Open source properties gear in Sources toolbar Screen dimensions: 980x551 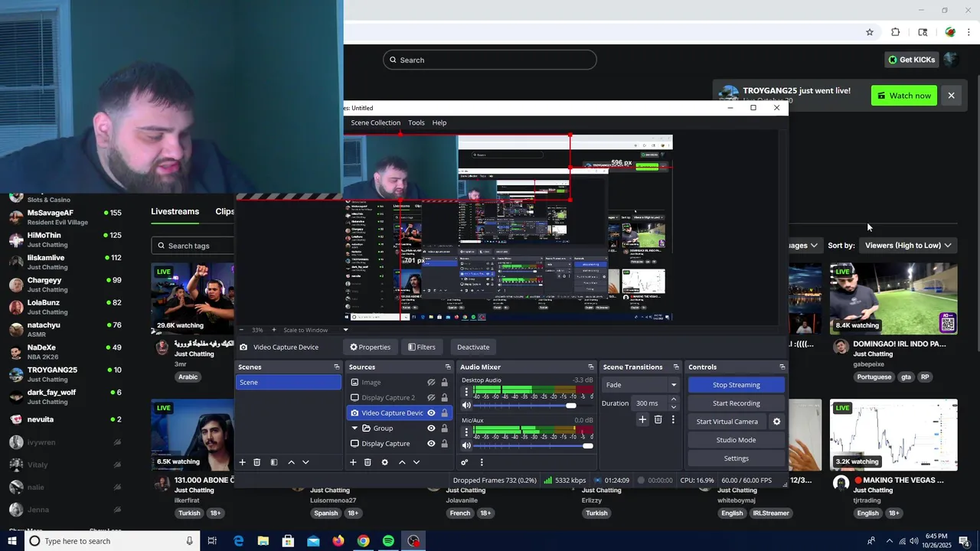[x=384, y=462]
